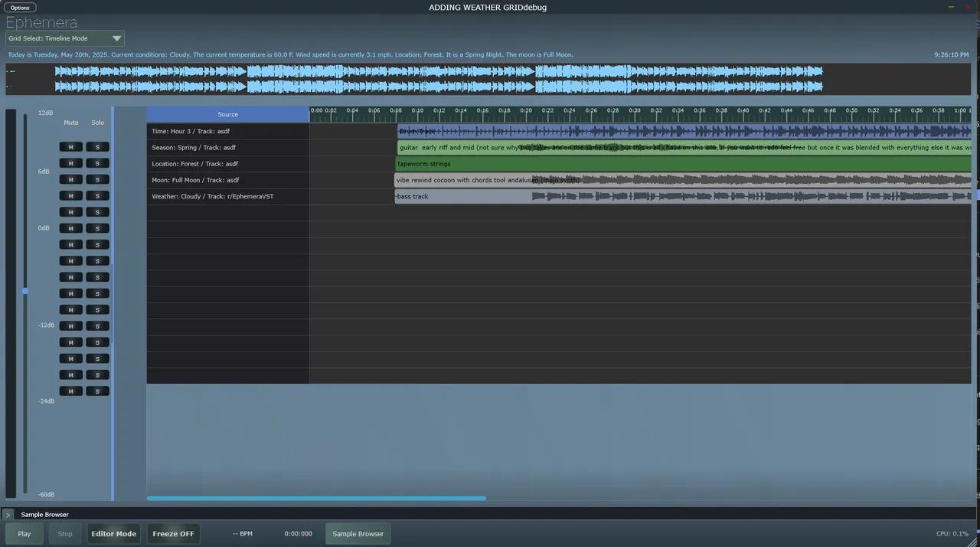The width and height of the screenshot is (980, 547).
Task: Select the tapeworm strings clip
Action: click(536, 163)
